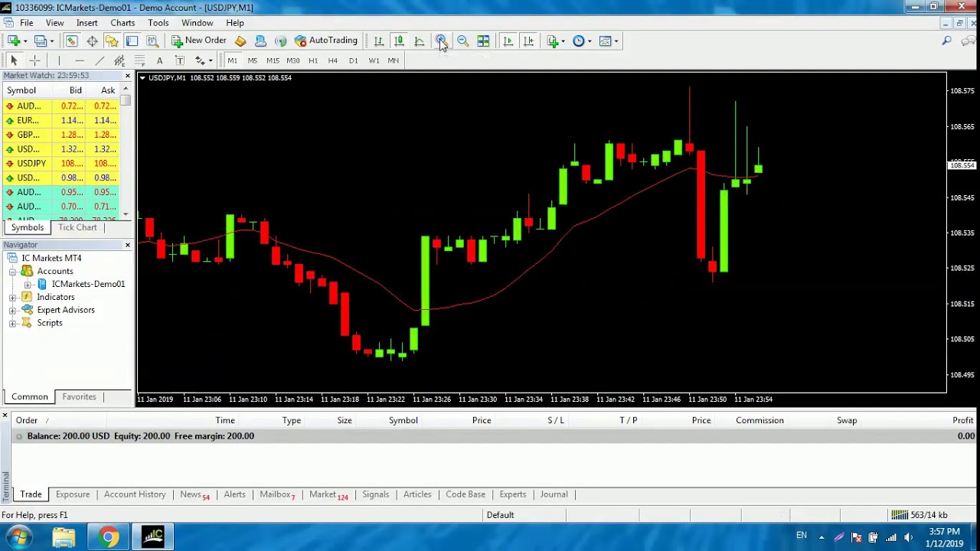Select the Vertical Line tool
The image size is (980, 551).
point(58,60)
